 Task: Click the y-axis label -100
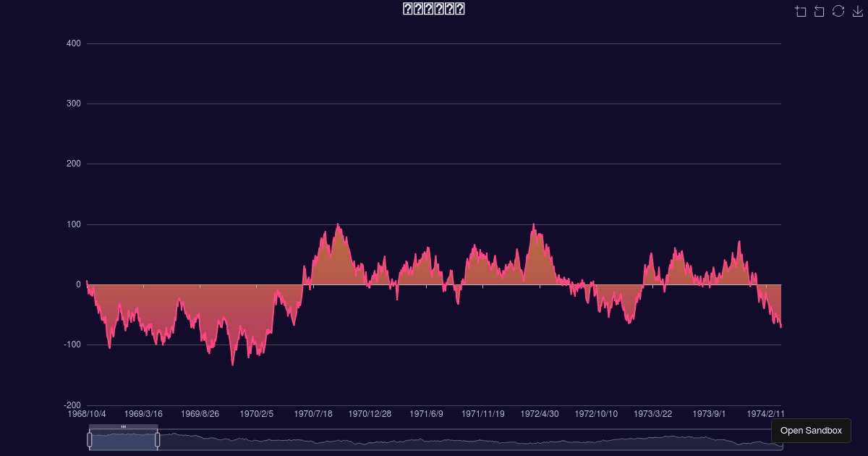[x=72, y=345]
